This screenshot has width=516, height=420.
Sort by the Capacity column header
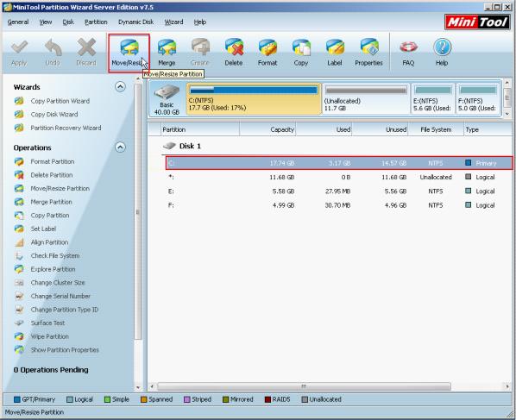[267, 129]
